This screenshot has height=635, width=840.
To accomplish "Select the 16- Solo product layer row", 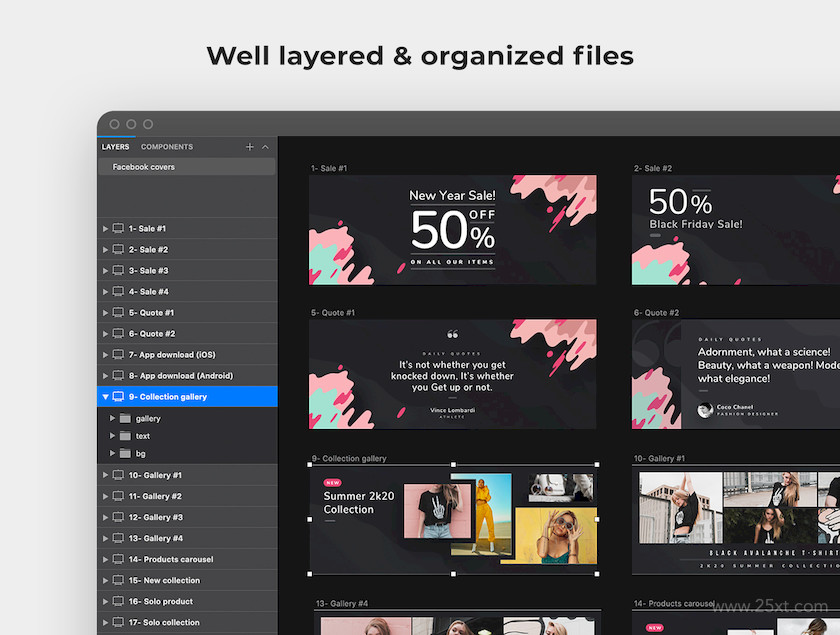I will 187,601.
